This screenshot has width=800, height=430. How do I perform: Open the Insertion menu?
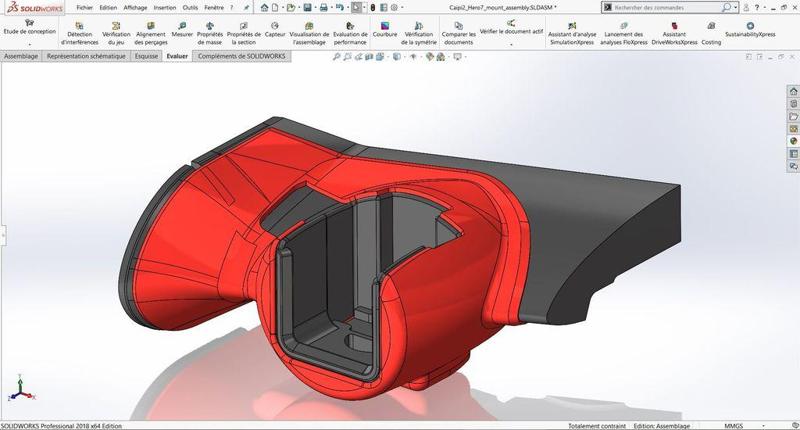(165, 7)
